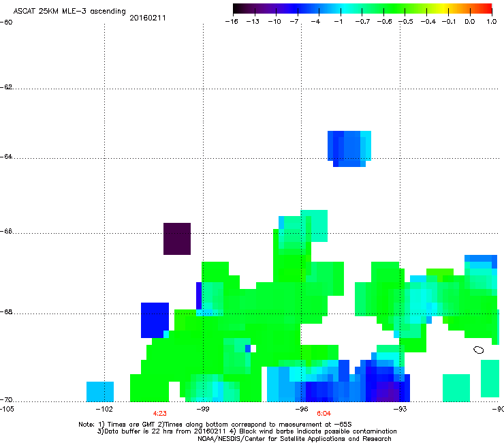The width and height of the screenshot is (504, 443).
Task: Click the 'Times are GMT' note line
Action: (x=215, y=425)
